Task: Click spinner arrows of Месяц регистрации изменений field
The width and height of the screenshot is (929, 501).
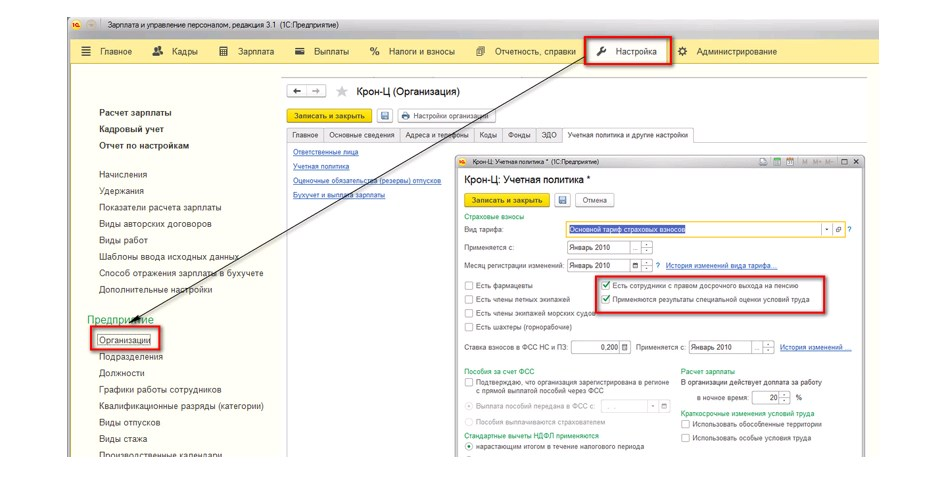Action: click(647, 266)
